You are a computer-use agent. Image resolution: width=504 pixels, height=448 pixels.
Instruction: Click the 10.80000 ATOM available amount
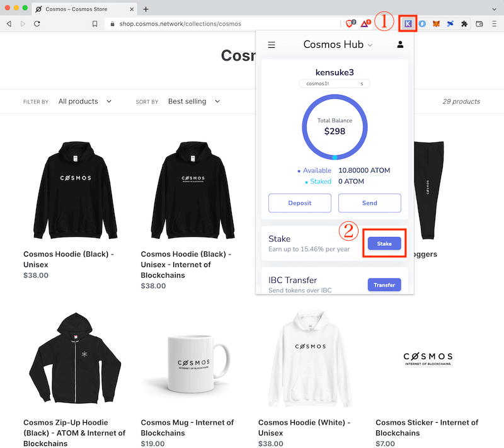coord(364,170)
